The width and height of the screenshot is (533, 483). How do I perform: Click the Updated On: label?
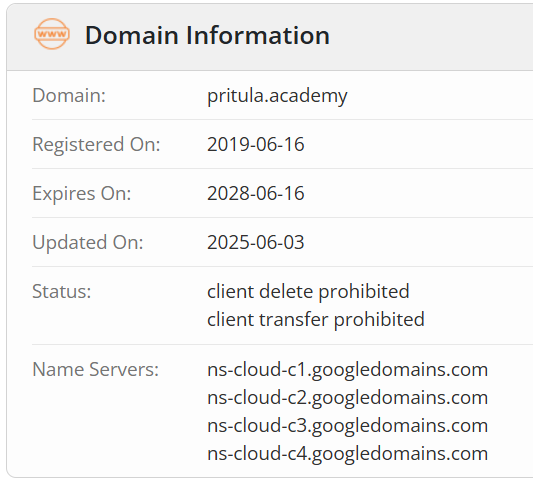click(88, 242)
